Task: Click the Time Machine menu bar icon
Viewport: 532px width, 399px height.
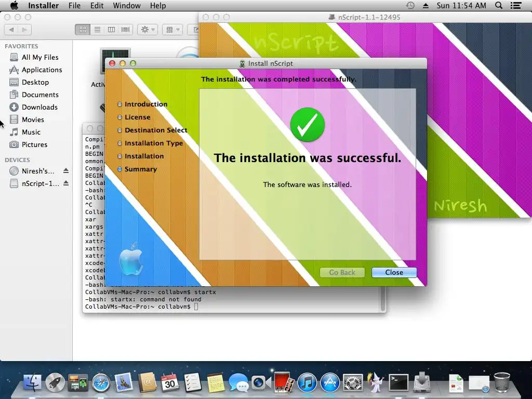Action: [410, 6]
